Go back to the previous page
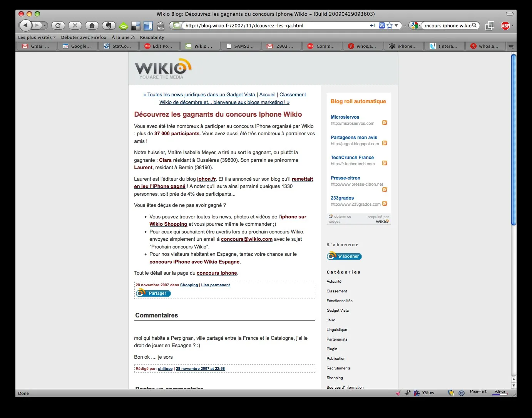Screen dimensions: 532x418 (x=25, y=25)
